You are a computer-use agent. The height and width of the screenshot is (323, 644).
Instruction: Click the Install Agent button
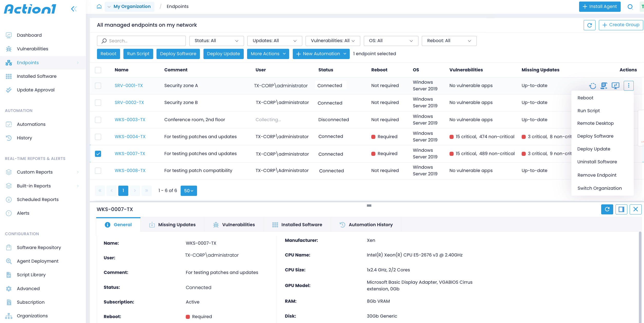tap(599, 6)
